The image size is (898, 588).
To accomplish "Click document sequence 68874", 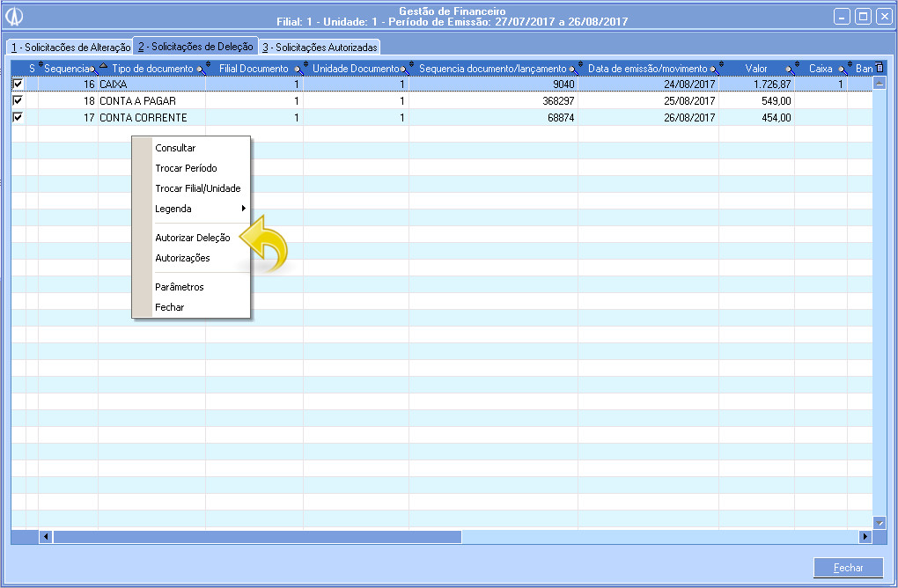I will click(x=562, y=117).
